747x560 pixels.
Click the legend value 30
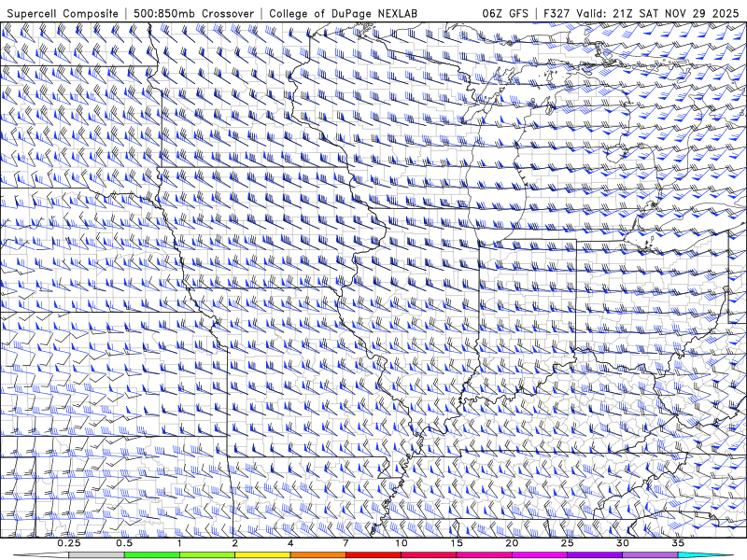(622, 543)
